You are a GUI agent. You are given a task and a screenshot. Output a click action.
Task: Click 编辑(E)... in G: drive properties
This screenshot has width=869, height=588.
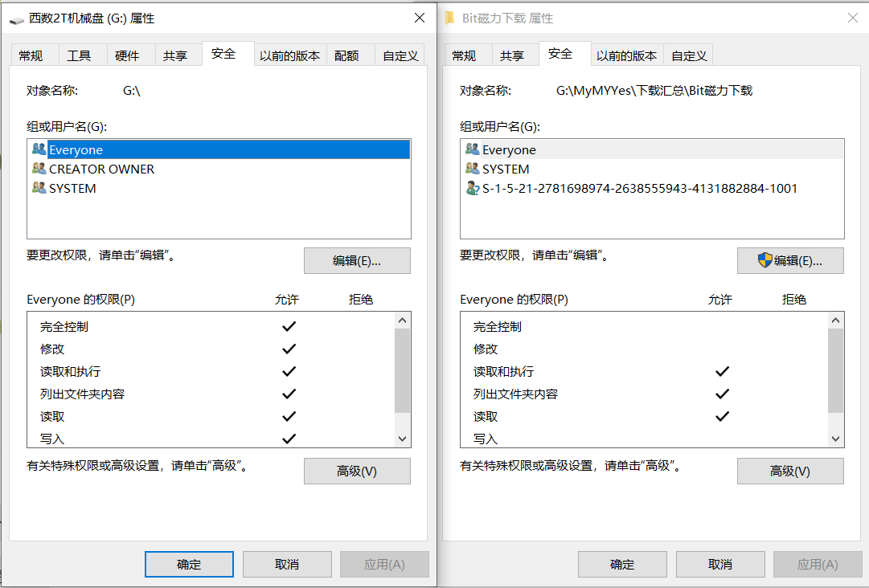pyautogui.click(x=357, y=260)
